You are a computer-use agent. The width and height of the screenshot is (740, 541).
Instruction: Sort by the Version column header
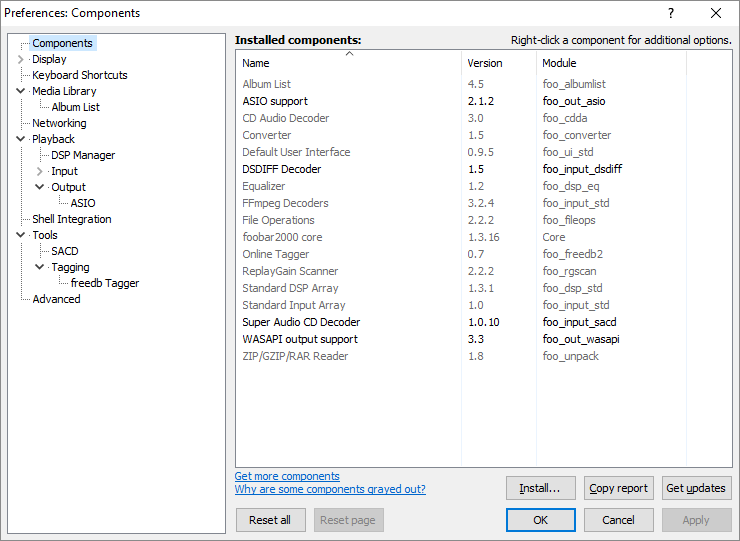[x=499, y=63]
